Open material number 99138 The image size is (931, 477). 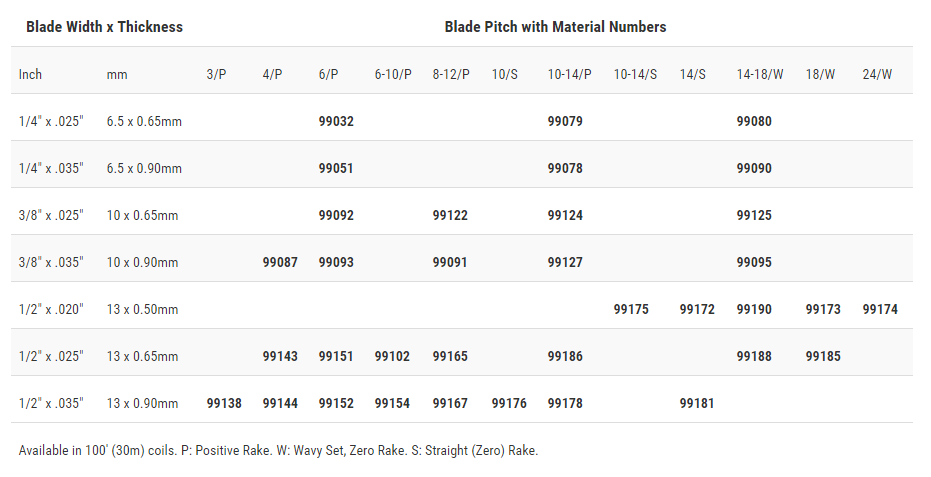224,403
